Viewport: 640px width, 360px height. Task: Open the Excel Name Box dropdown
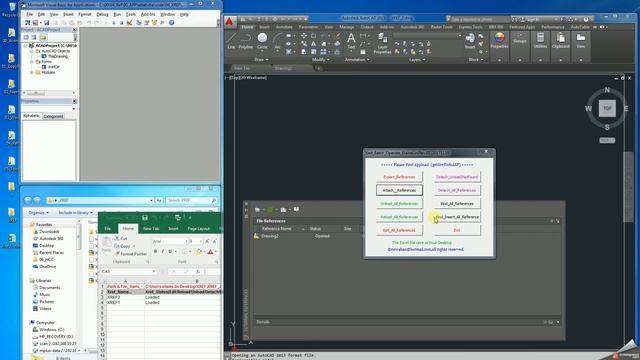[x=154, y=271]
